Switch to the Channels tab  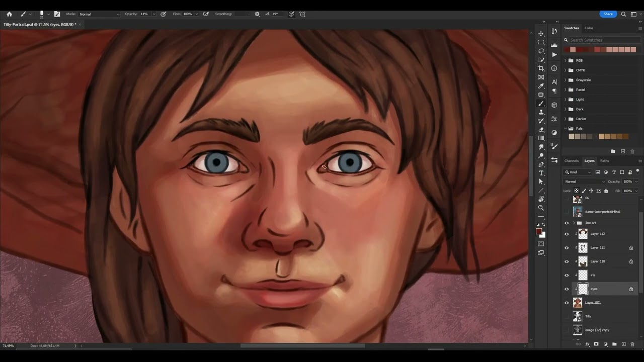click(572, 161)
